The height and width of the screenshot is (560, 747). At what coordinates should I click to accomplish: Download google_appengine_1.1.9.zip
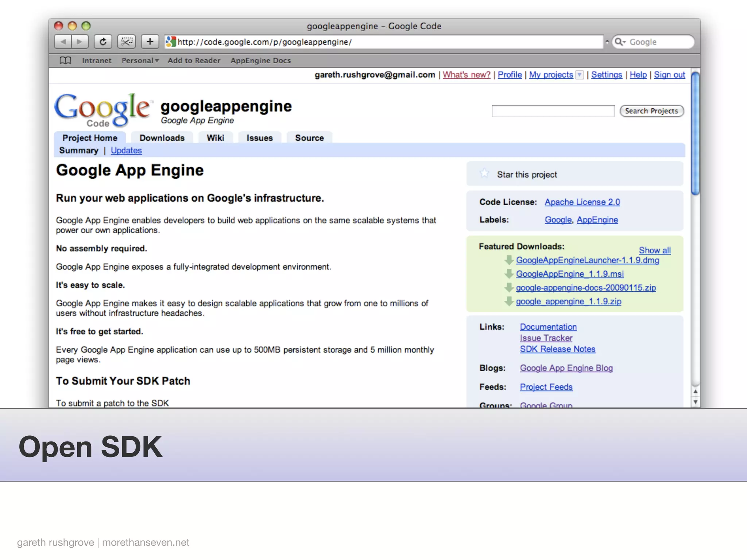click(569, 302)
